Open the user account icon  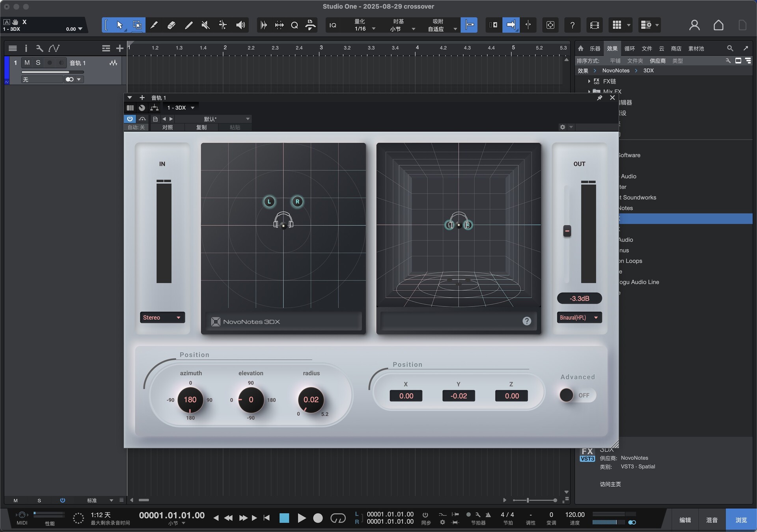click(x=694, y=25)
